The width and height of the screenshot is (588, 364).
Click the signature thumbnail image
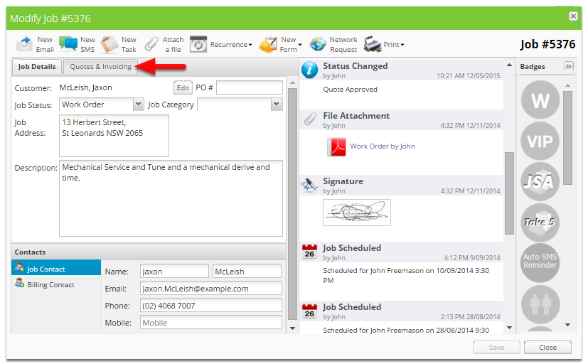(x=357, y=213)
